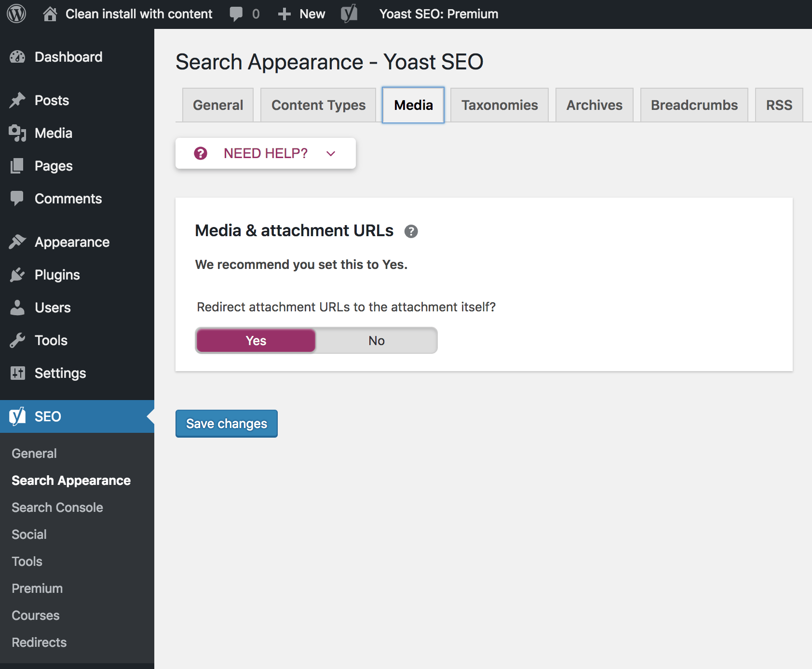Go to Media in the sidebar

[x=77, y=133]
